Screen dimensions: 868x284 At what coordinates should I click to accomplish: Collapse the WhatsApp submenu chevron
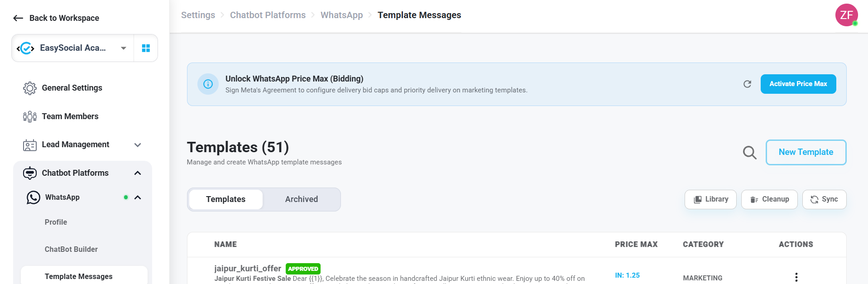pyautogui.click(x=138, y=197)
